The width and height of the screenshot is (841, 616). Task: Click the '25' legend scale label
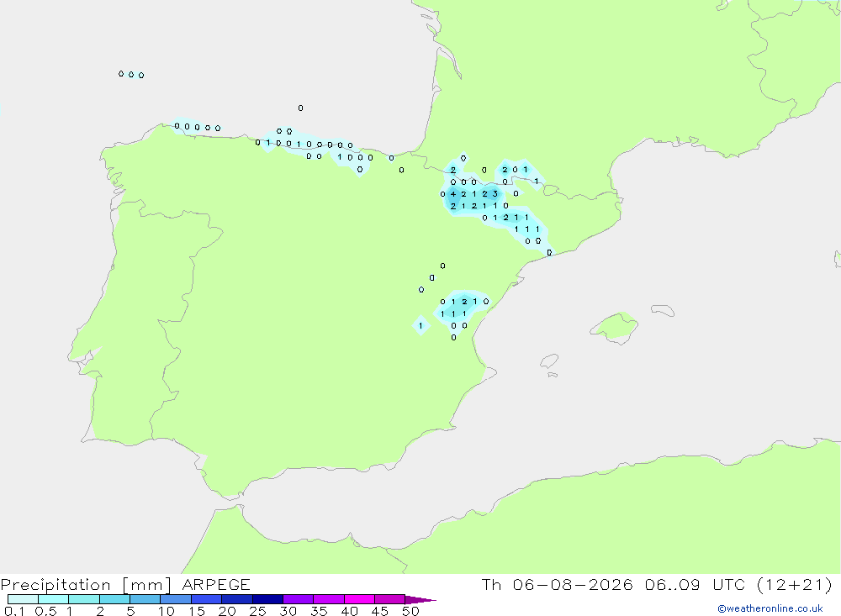257,611
